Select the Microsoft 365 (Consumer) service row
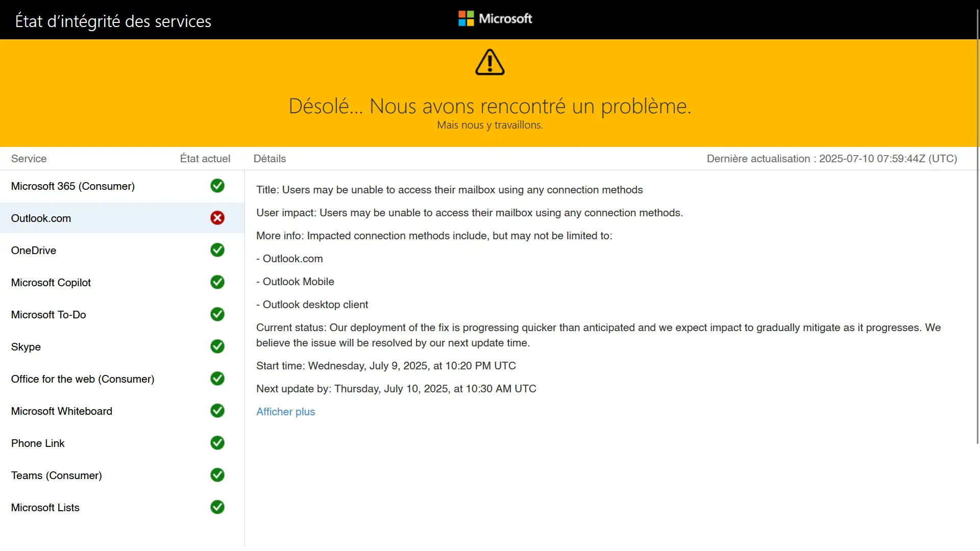The height and width of the screenshot is (551, 980). 122,186
